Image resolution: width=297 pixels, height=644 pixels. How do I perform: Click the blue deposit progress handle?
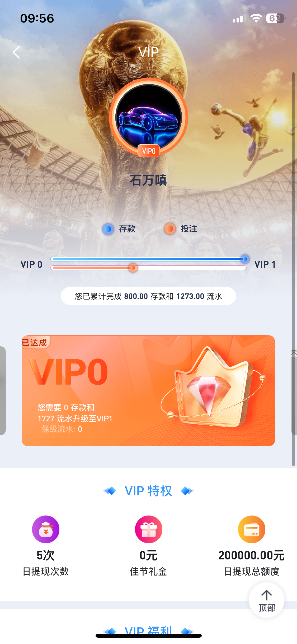click(x=245, y=259)
